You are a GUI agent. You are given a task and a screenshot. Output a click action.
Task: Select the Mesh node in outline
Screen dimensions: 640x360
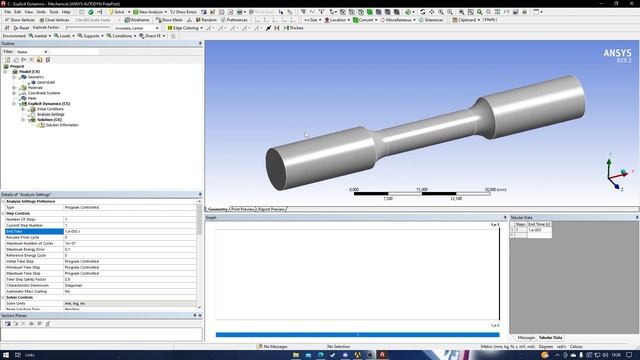[32, 98]
